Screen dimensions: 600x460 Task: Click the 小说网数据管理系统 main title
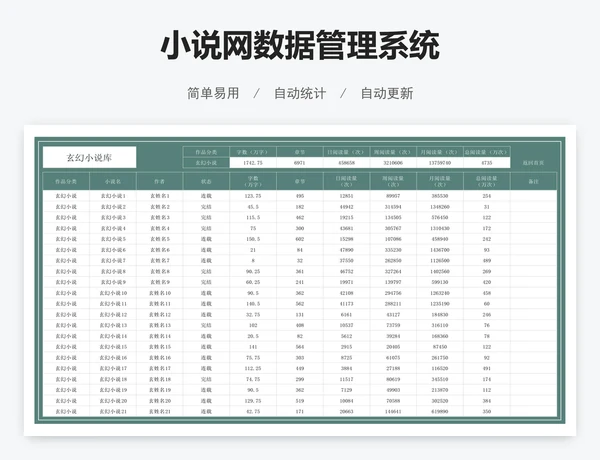click(x=300, y=46)
